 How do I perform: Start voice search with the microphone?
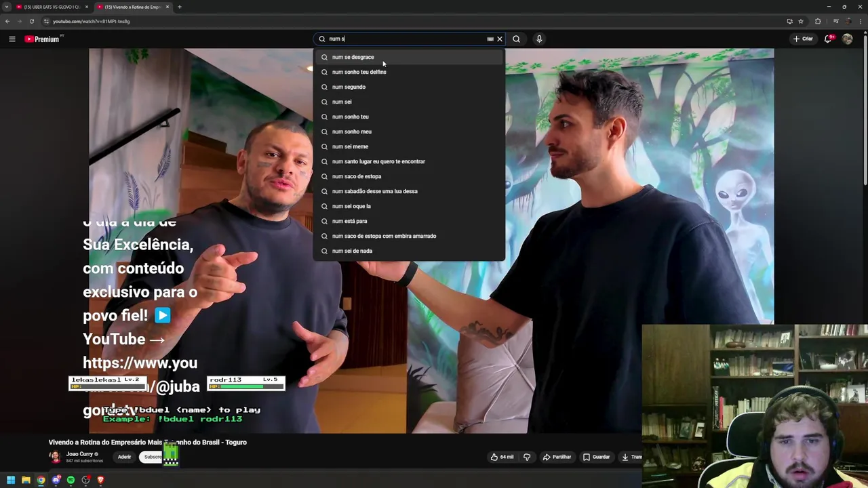tap(539, 39)
